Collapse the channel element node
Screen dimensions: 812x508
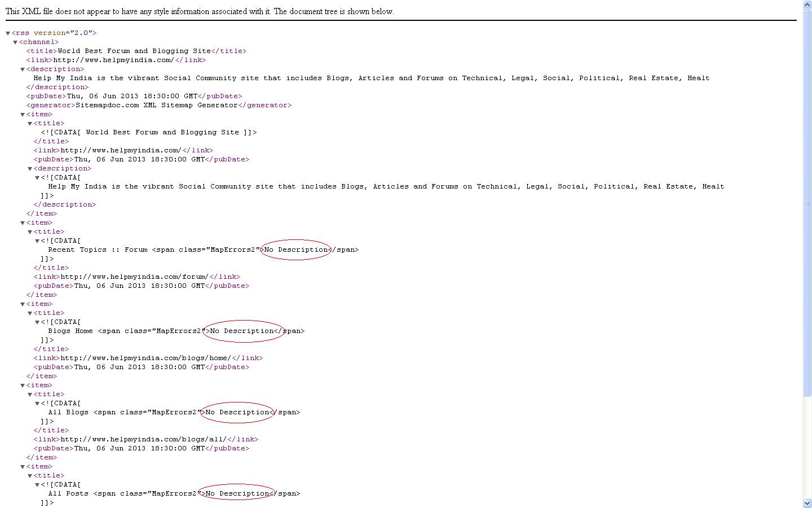(15, 42)
